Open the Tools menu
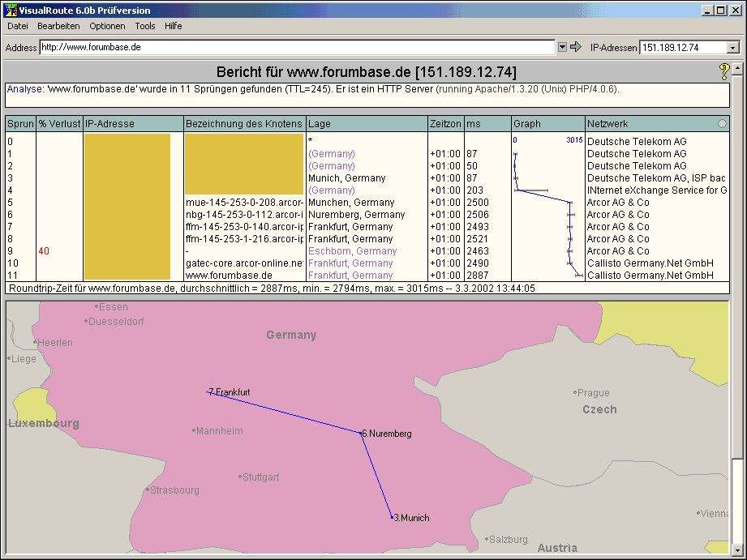This screenshot has width=747, height=560. coord(145,26)
